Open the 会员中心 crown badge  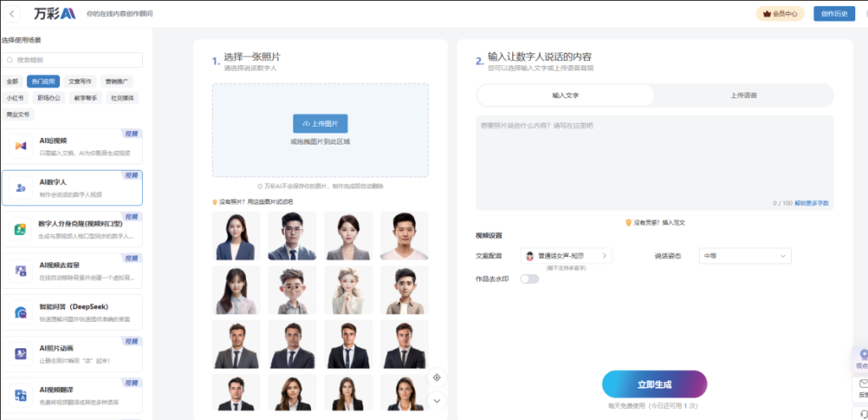point(779,14)
